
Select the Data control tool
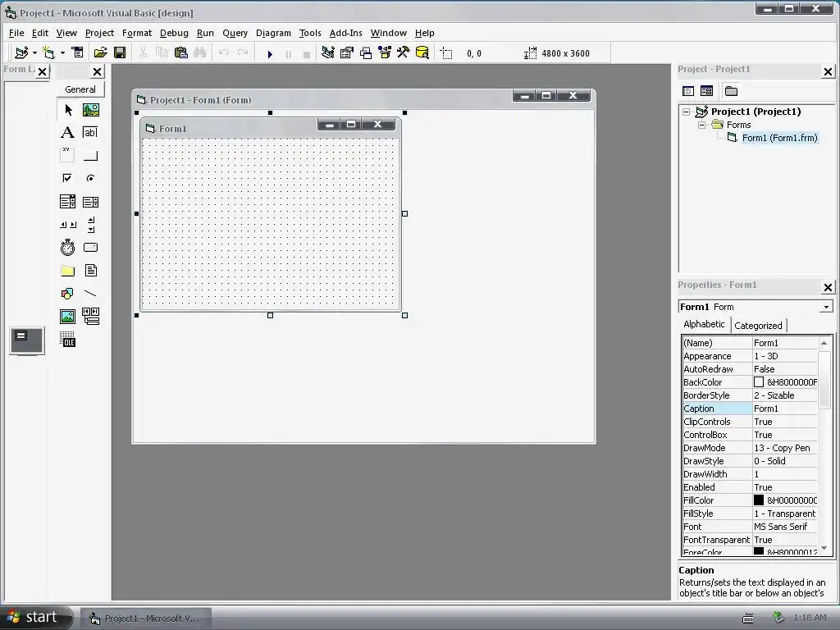(90, 316)
